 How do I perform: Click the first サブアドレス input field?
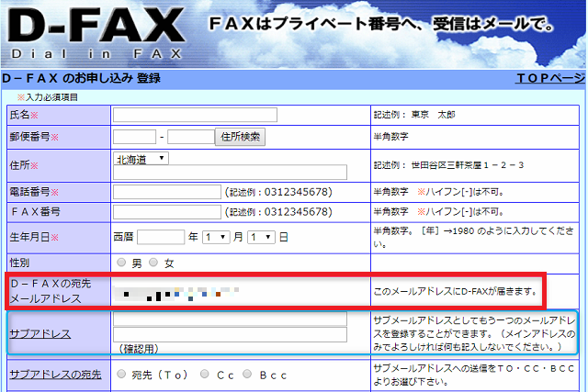230,319
